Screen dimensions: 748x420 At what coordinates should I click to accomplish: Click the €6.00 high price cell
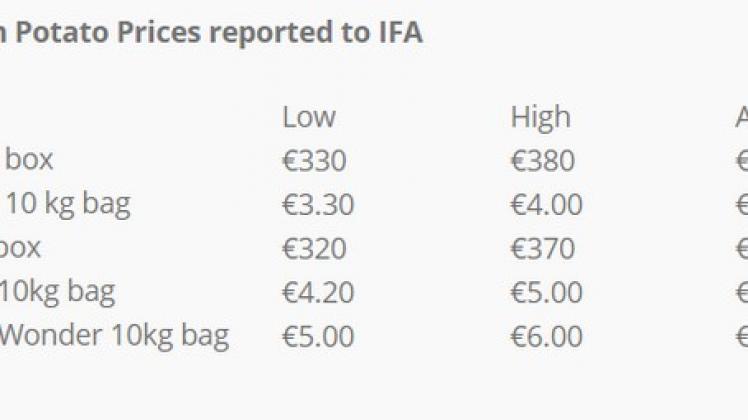point(546,336)
